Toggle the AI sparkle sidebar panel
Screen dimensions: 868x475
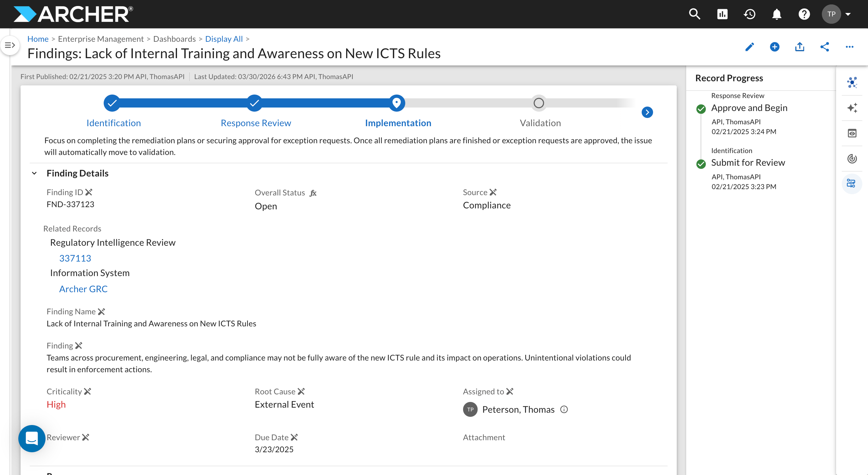point(852,108)
